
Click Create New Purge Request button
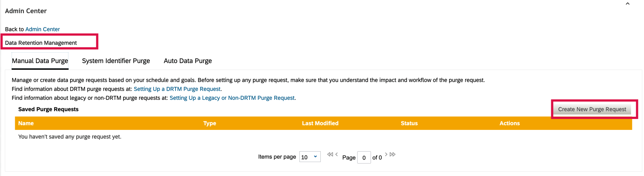pyautogui.click(x=592, y=109)
